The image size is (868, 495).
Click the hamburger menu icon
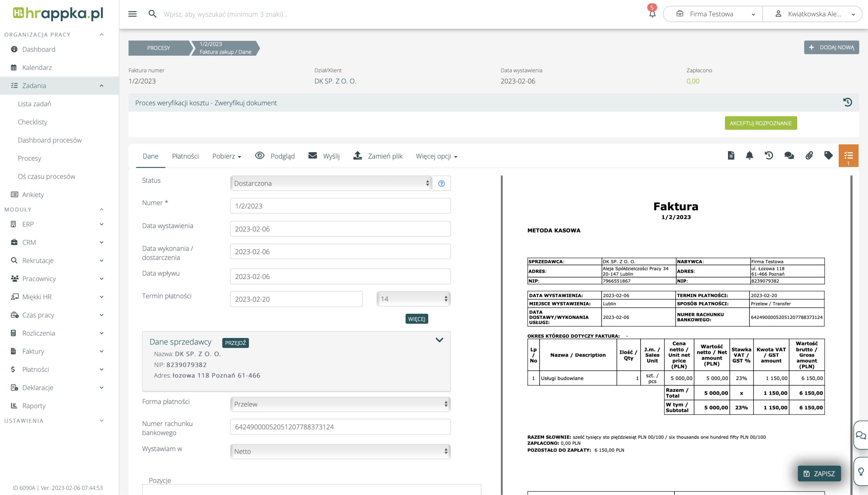[x=132, y=14]
